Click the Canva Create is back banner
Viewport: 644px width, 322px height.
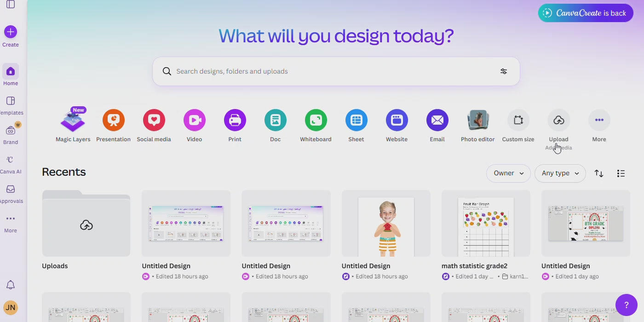click(x=585, y=13)
